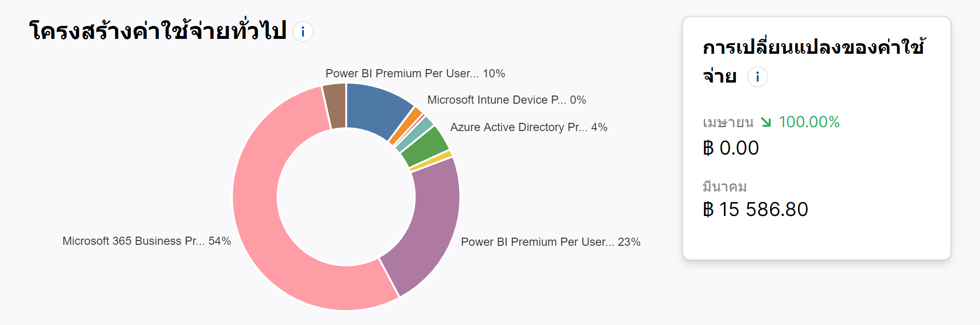Click the ฿ 0.00 amount for เมษายน
Screen dimensions: 980x325
coord(731,148)
